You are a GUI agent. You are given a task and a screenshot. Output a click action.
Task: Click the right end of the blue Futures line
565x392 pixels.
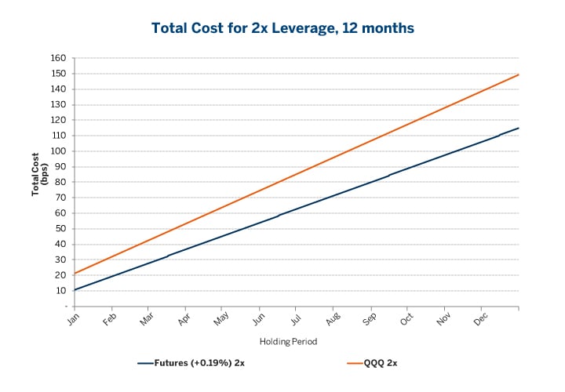[x=518, y=128]
